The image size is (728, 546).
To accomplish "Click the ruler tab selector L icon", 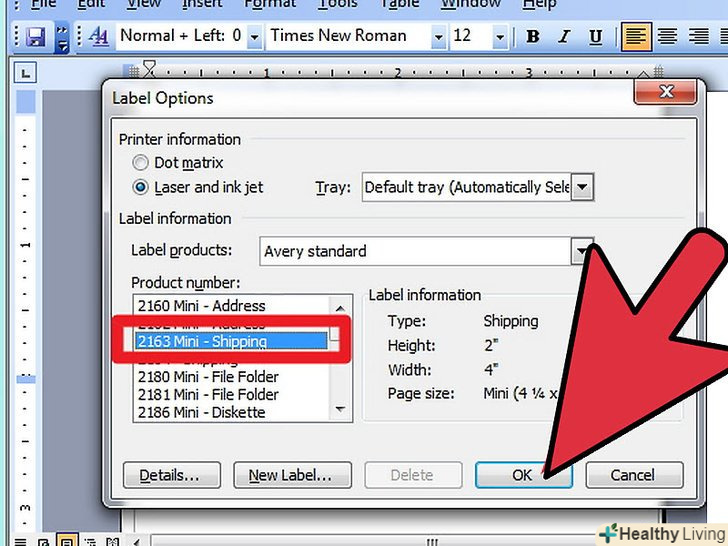I will [x=25, y=73].
